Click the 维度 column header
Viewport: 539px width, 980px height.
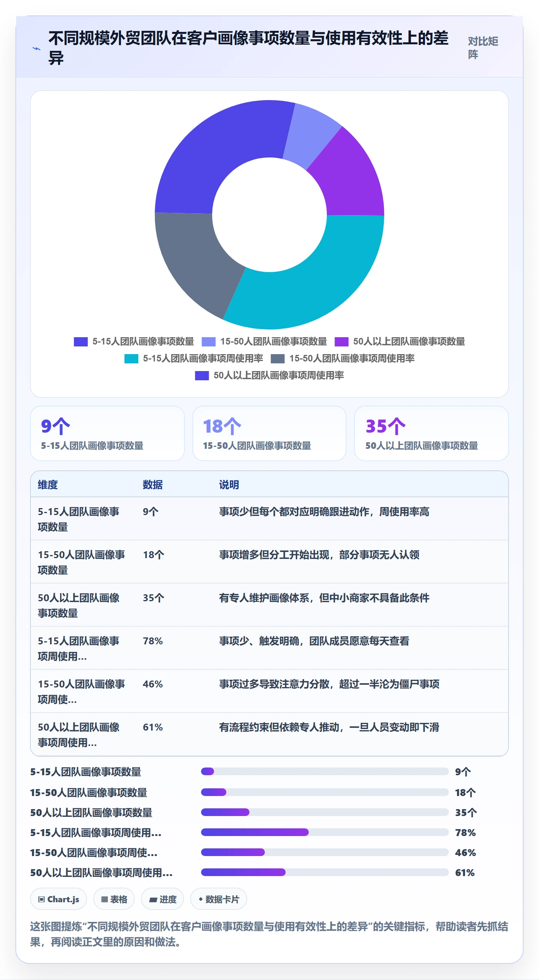pos(48,485)
